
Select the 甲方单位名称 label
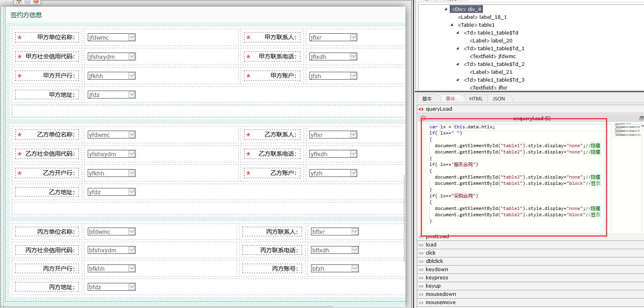(x=56, y=37)
